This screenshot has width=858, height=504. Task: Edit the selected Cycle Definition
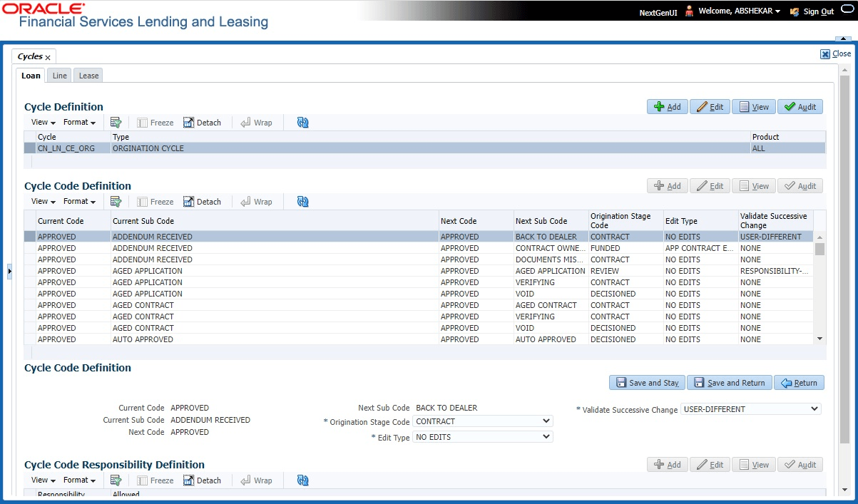[x=710, y=107]
